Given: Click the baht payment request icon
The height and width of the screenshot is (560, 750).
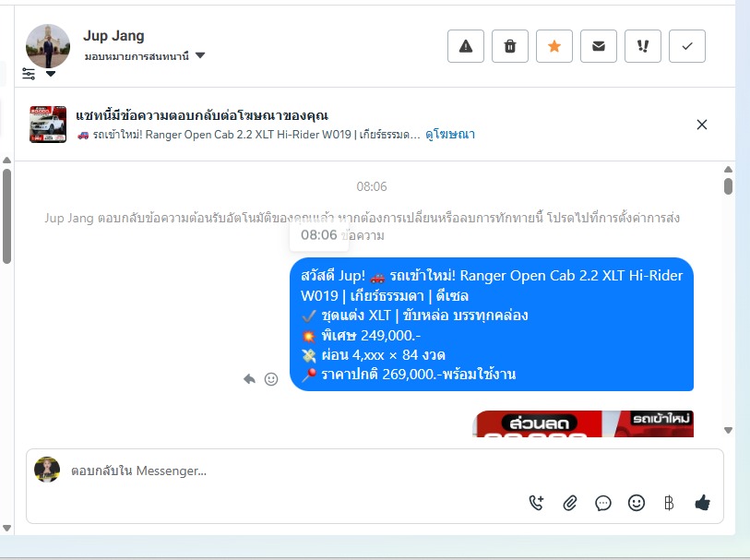Looking at the screenshot, I should 669,503.
